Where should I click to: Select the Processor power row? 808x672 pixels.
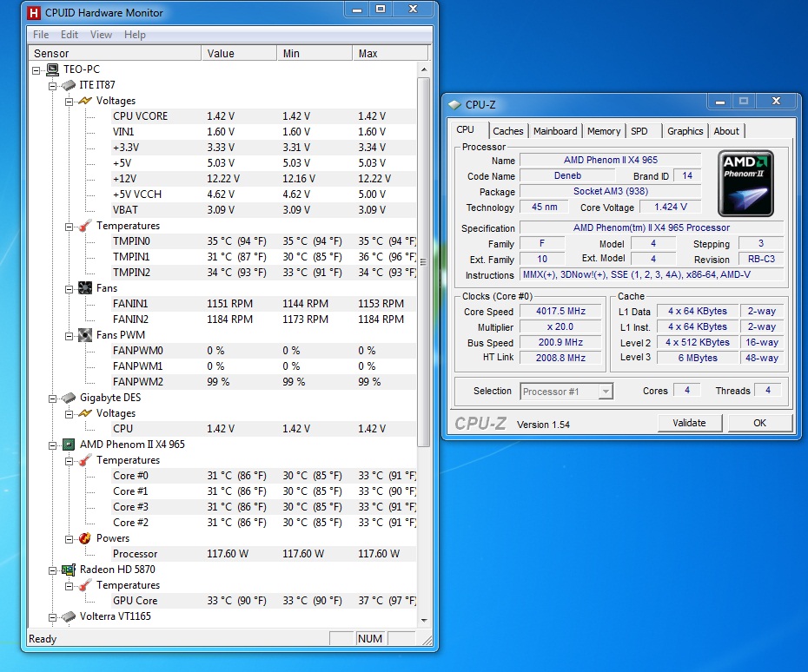264,554
